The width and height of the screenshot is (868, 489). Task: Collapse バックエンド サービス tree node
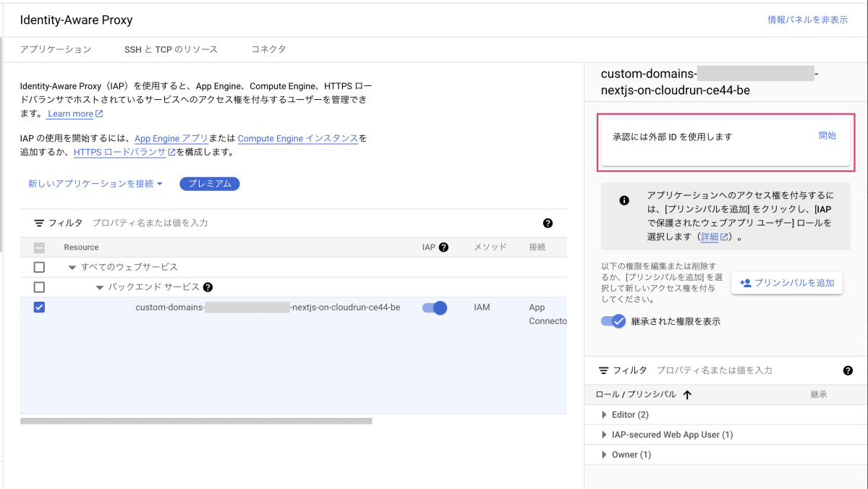101,288
